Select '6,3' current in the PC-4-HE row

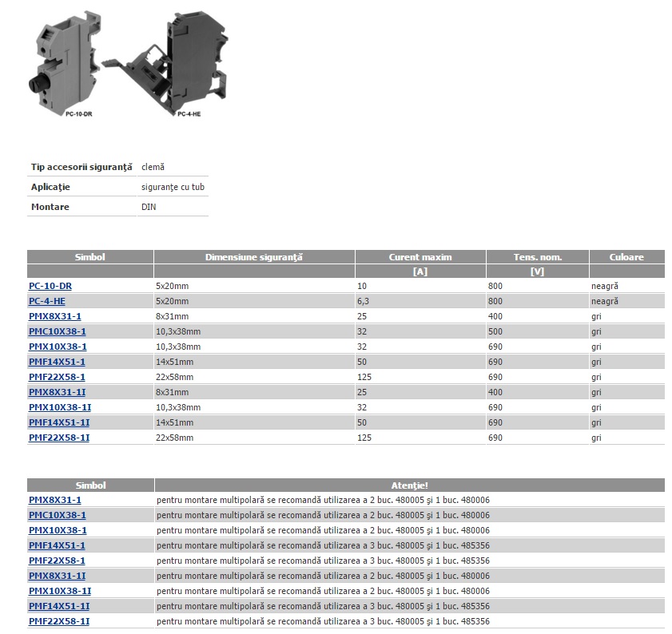(363, 301)
